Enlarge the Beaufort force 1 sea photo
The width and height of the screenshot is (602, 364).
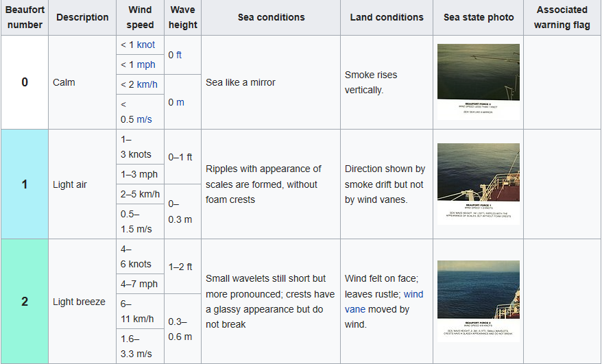478,183
